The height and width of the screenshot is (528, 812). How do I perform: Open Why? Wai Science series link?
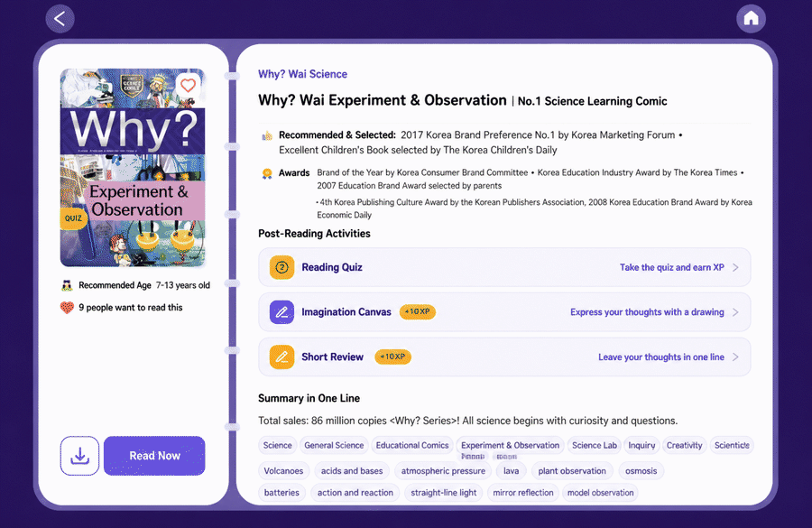pyautogui.click(x=302, y=74)
